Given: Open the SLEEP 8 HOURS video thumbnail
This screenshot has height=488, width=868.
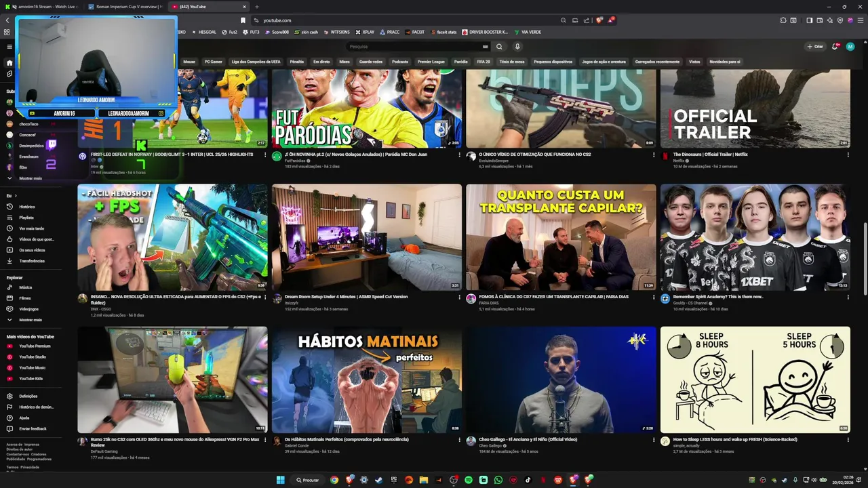Looking at the screenshot, I should point(755,380).
